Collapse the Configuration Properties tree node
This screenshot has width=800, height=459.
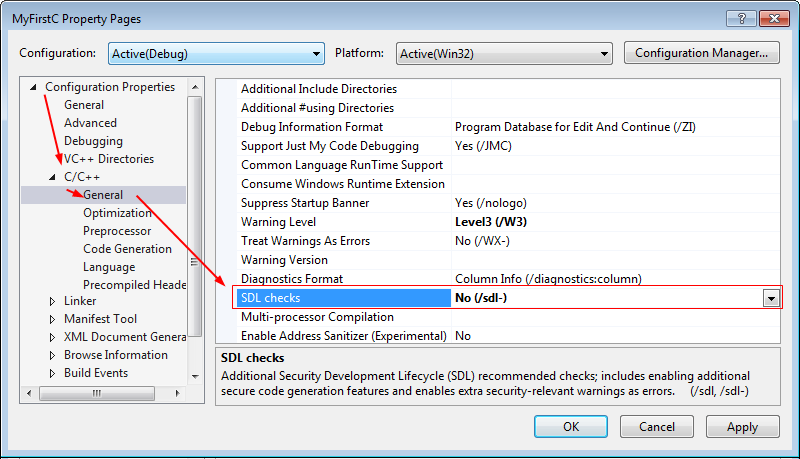click(34, 87)
